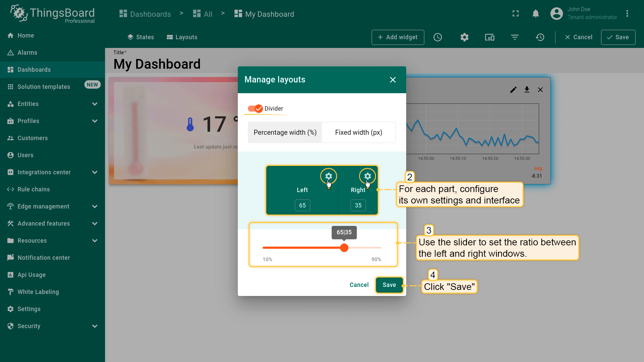Open Settings in the sidebar

click(52, 309)
